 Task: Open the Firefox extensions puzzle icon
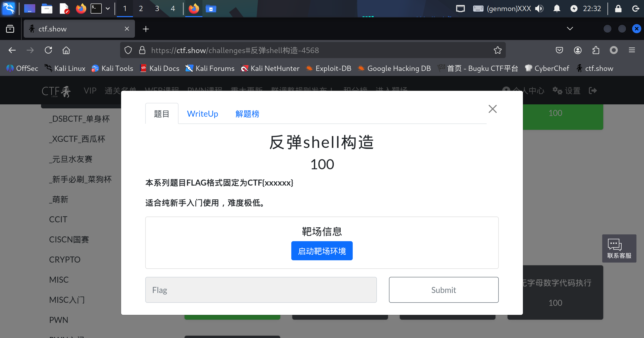tap(596, 50)
